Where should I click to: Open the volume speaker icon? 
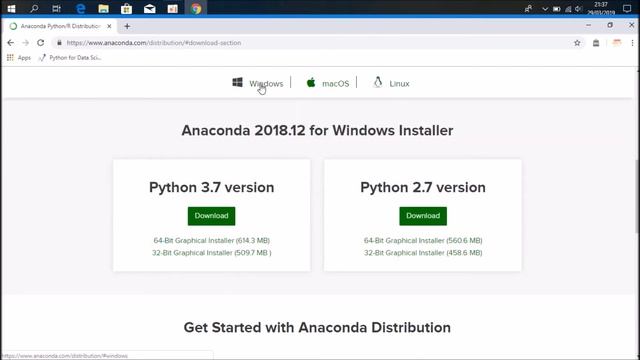tap(578, 9)
